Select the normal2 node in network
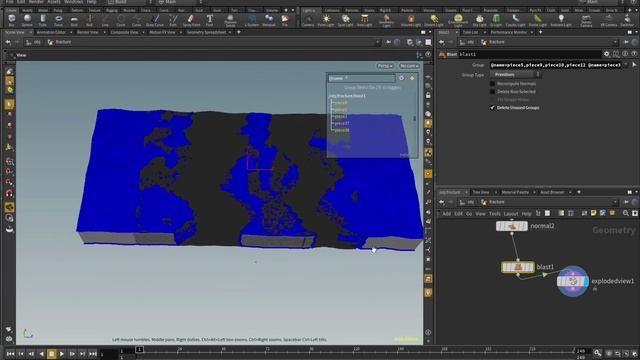 coord(512,226)
